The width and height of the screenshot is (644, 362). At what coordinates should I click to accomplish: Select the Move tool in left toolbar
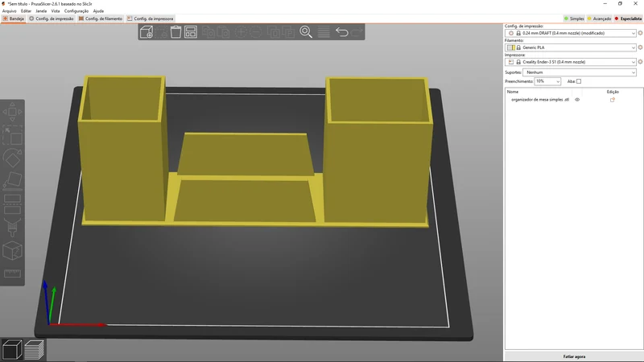12,112
